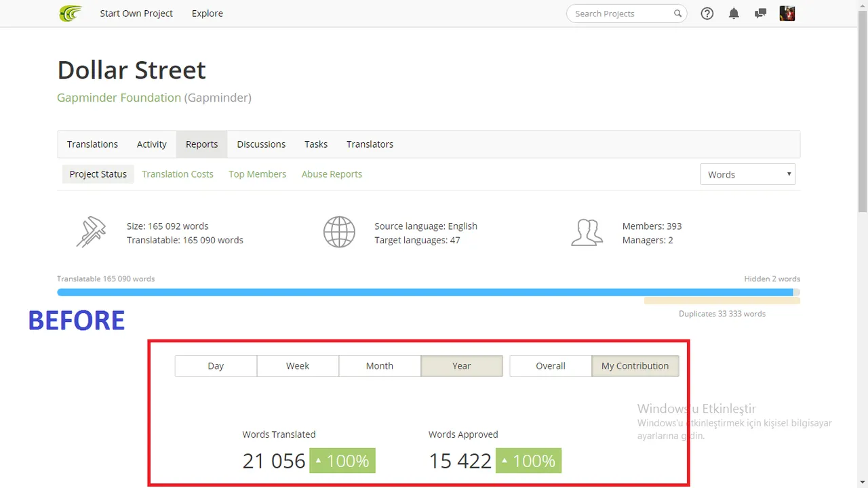Open Gapminder Foundation owner link
Image resolution: width=868 pixels, height=488 pixels.
(119, 98)
